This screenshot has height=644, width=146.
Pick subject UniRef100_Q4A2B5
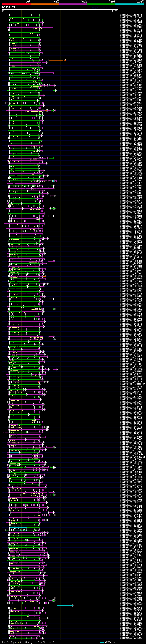(x=131, y=85)
